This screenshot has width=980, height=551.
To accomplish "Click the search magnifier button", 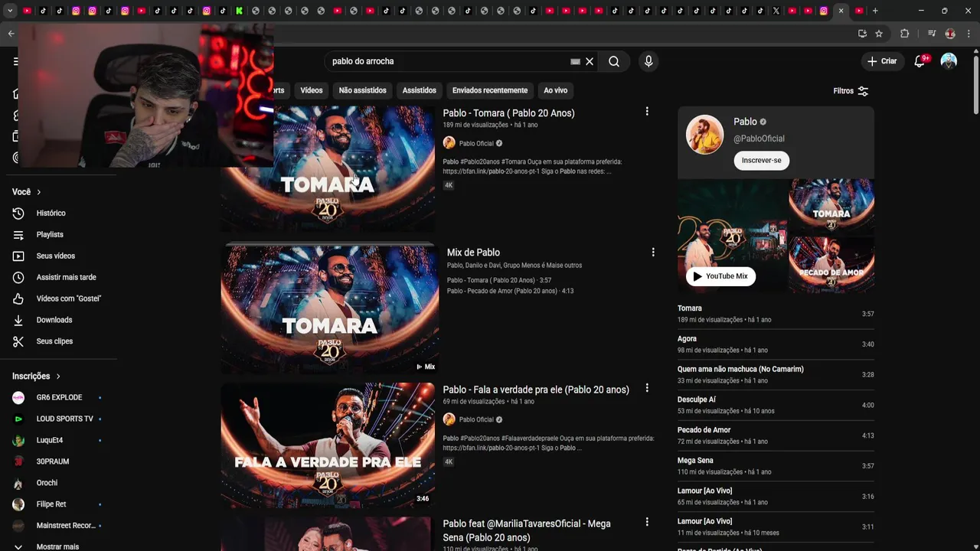I will [614, 61].
